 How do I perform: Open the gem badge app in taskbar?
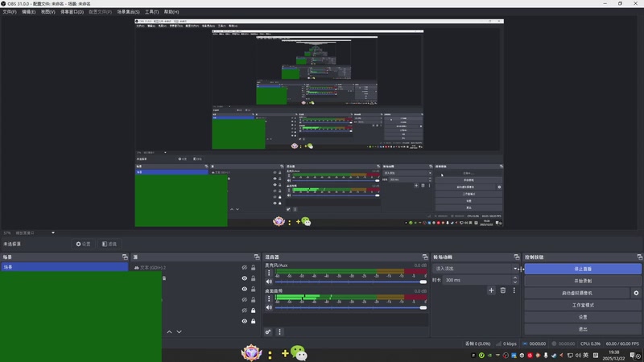251,353
